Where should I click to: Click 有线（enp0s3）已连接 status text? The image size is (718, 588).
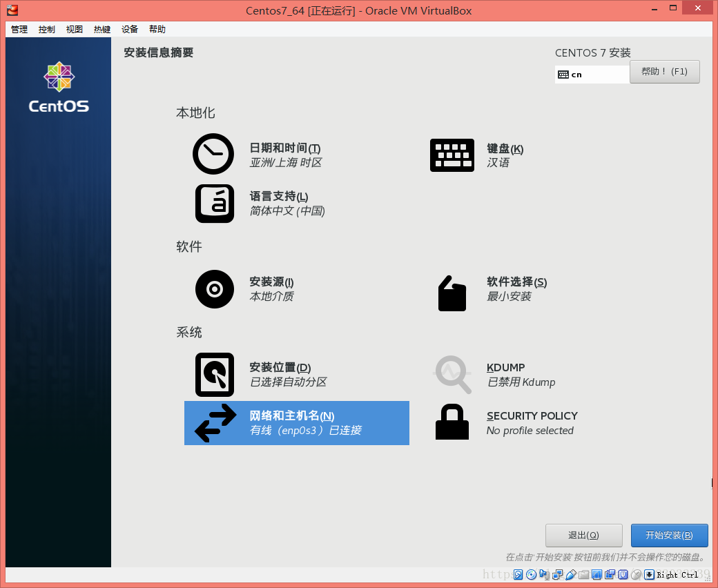pyautogui.click(x=306, y=431)
